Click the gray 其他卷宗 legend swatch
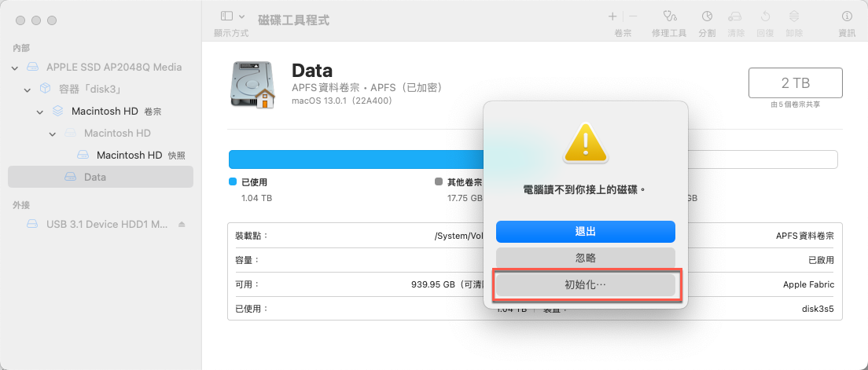 [x=439, y=182]
